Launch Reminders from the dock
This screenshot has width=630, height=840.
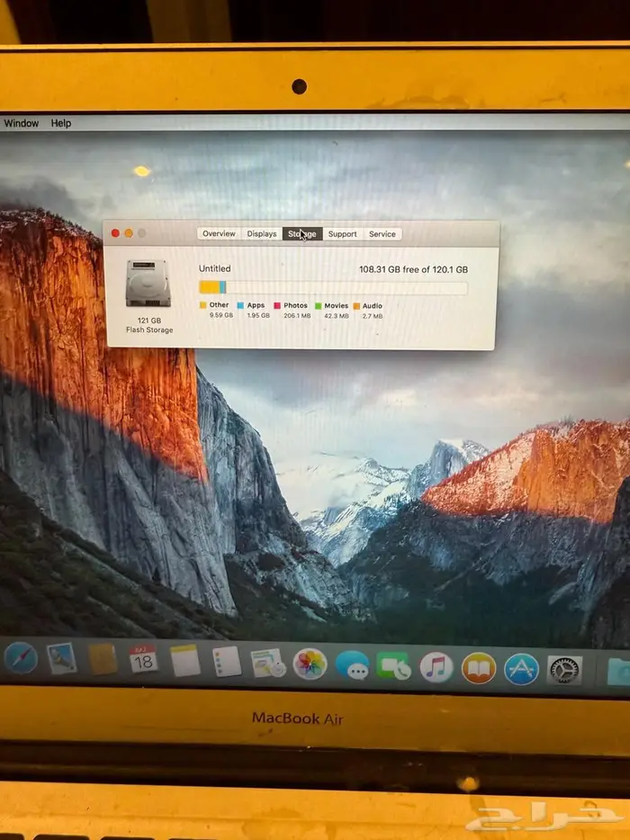pyautogui.click(x=227, y=662)
